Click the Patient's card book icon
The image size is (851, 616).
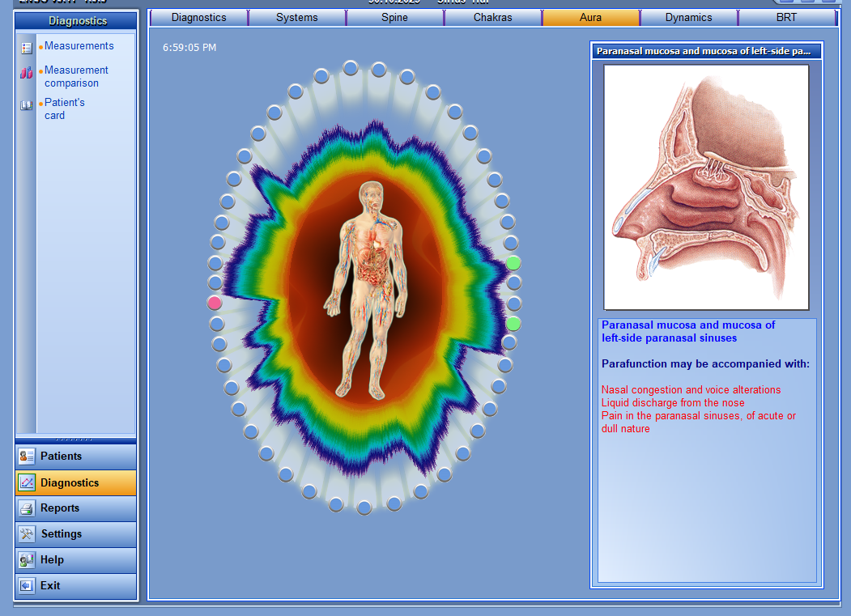27,105
